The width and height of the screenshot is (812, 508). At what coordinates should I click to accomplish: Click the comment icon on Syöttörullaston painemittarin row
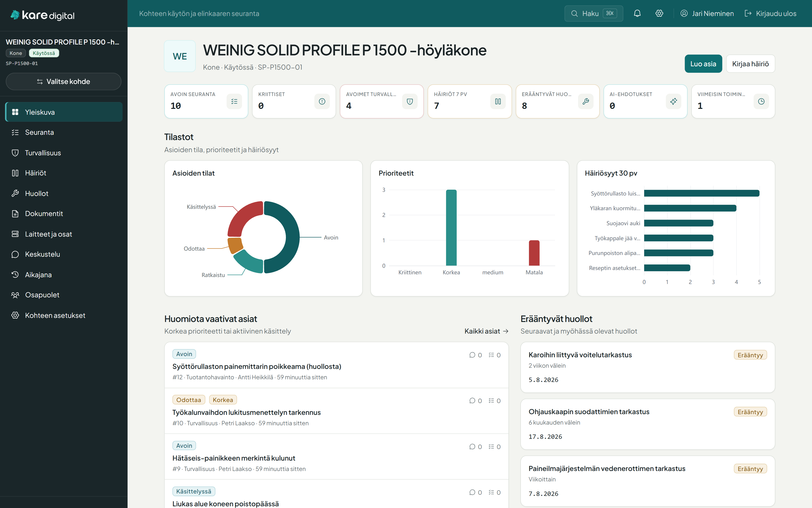point(472,355)
